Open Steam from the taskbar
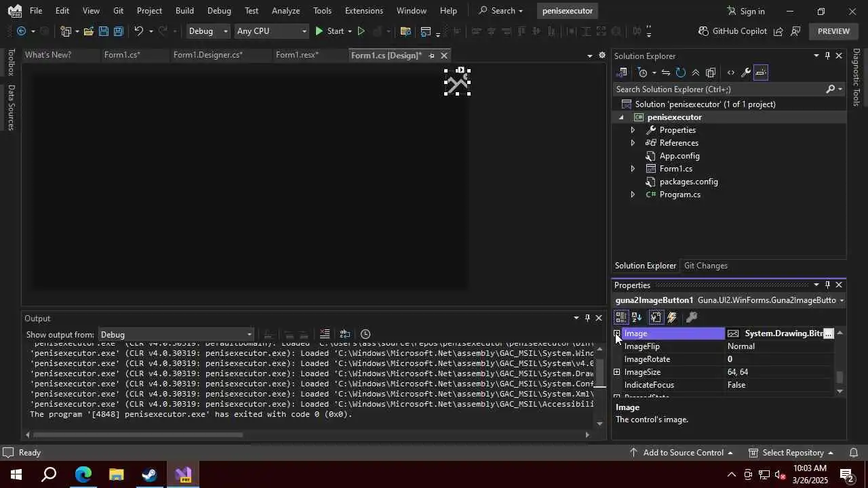This screenshot has width=868, height=488. pos(150,474)
